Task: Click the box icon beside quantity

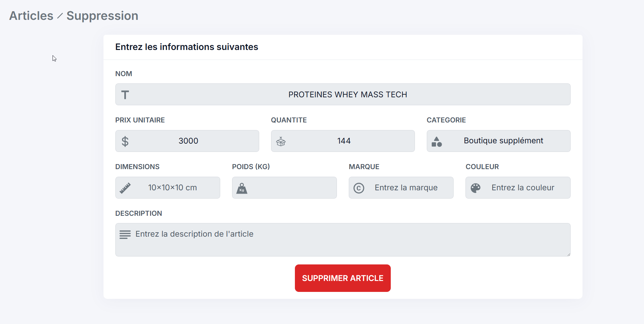Action: 281,141
